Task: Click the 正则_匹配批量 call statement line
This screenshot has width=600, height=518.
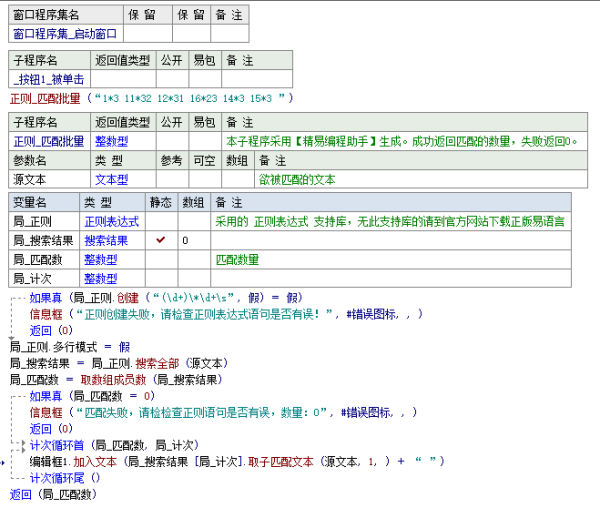Action: [150, 98]
